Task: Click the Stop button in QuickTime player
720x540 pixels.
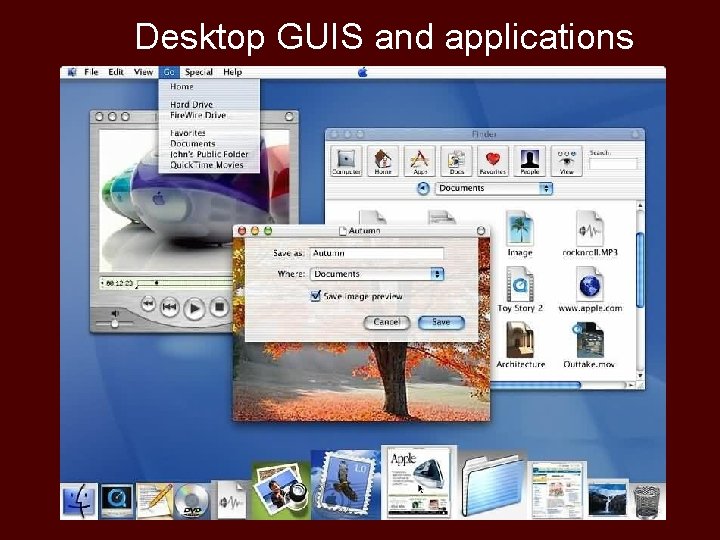Action: (220, 307)
